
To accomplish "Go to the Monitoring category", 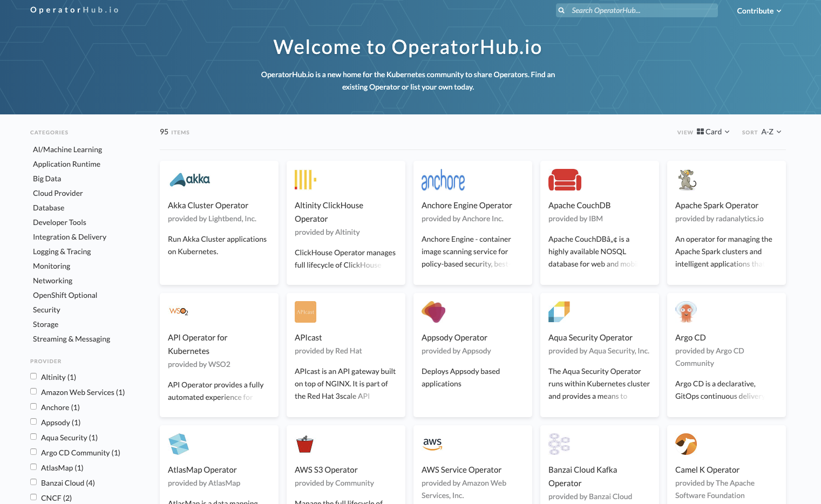I will (51, 266).
